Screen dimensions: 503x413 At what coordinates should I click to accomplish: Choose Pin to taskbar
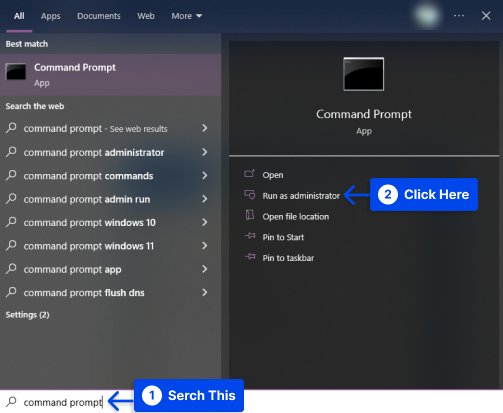pyautogui.click(x=288, y=258)
